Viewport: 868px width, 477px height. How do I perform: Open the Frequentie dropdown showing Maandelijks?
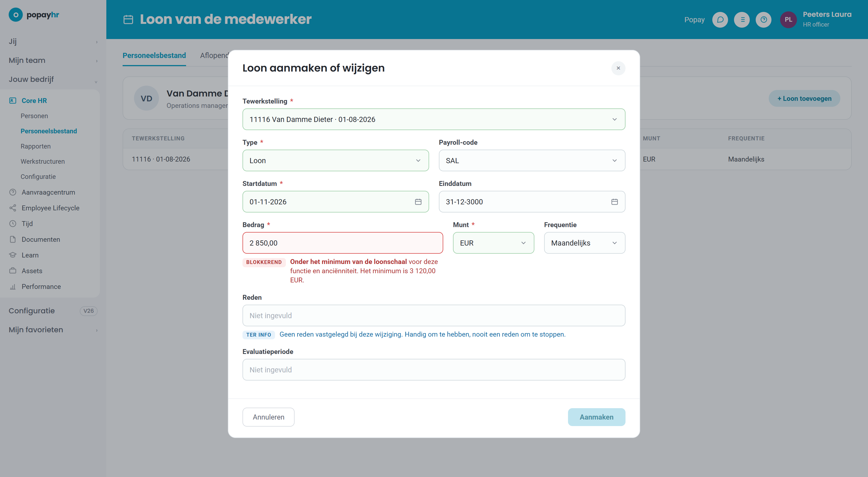pyautogui.click(x=585, y=243)
